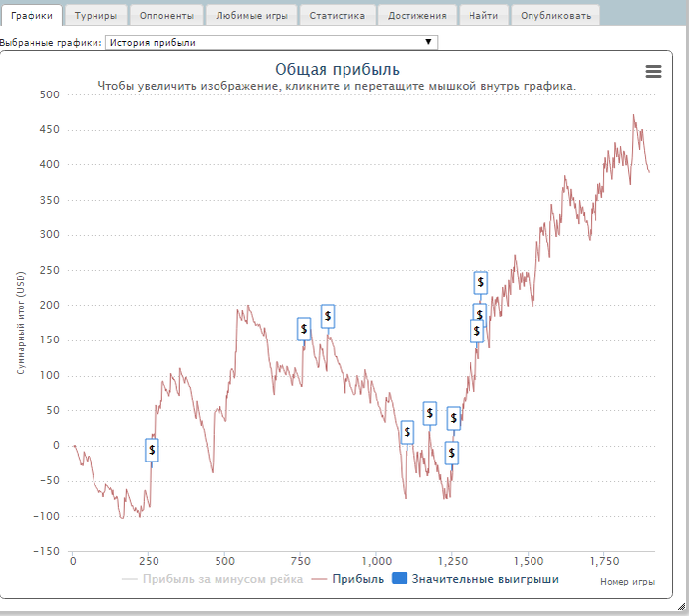The width and height of the screenshot is (689, 616).
Task: Open the История прибыли dropdown
Action: [x=272, y=42]
